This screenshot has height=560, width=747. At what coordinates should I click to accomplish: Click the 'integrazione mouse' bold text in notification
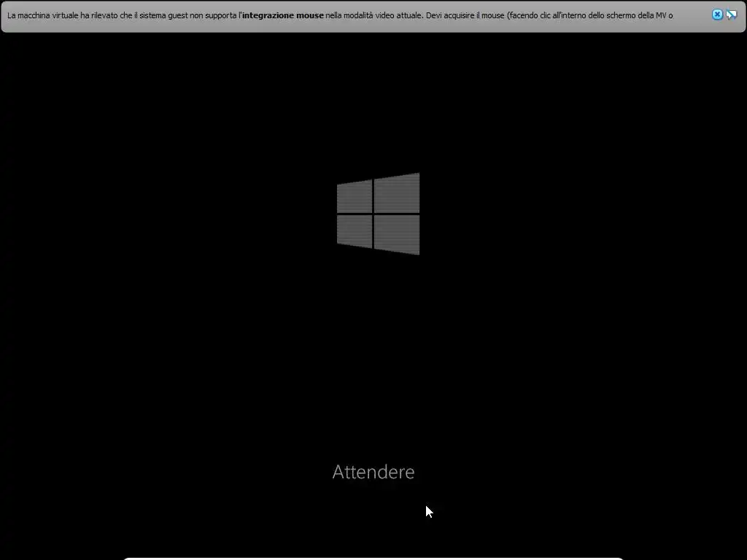(283, 16)
